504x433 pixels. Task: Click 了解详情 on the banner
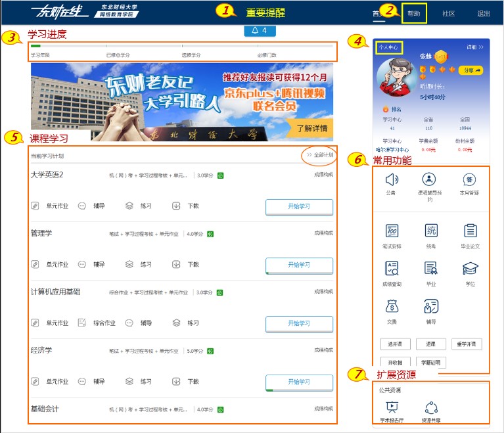point(309,128)
